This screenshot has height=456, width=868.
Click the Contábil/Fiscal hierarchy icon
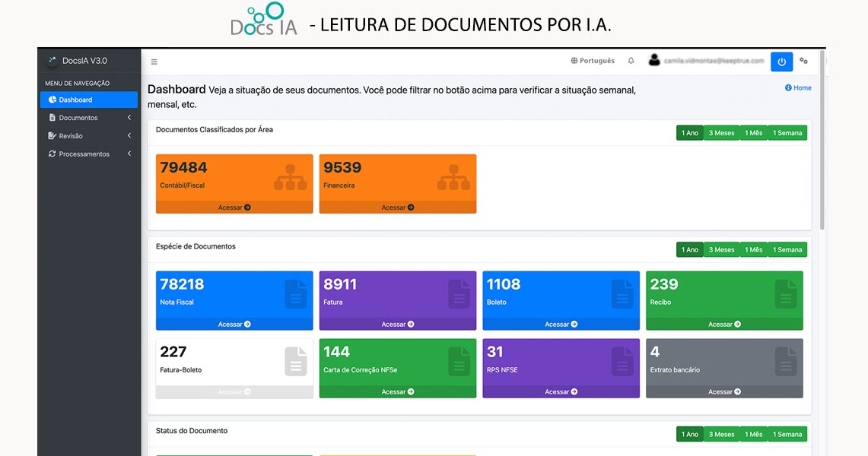[x=290, y=178]
